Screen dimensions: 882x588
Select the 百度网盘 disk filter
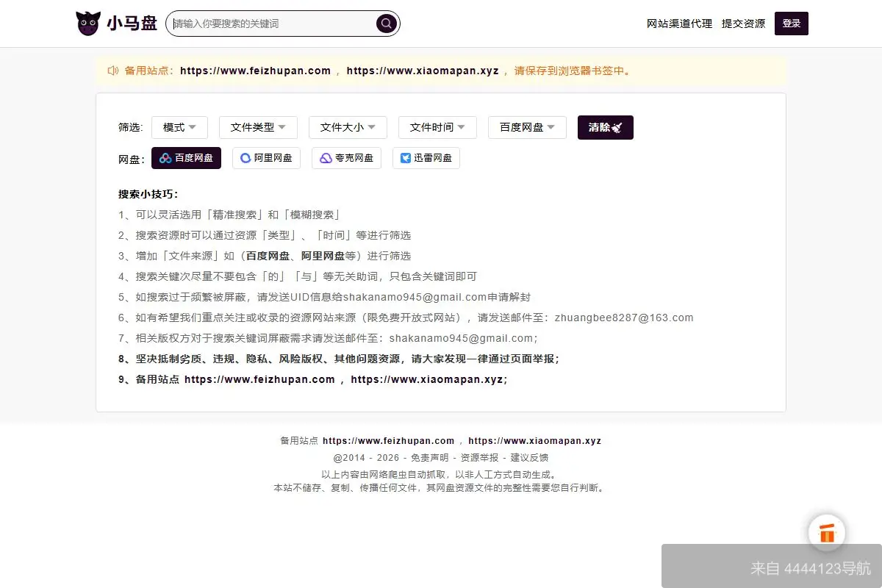pos(186,157)
